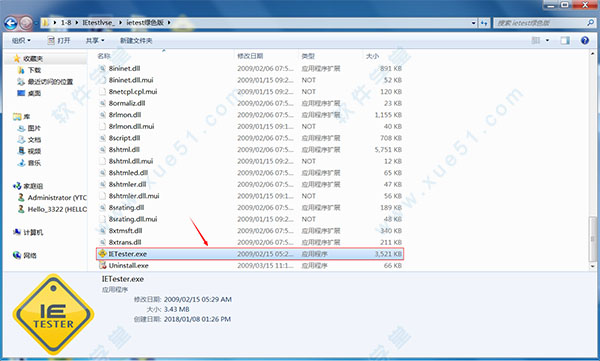Click the Desktop icon in sidebar
The height and width of the screenshot is (361, 600).
point(21,93)
